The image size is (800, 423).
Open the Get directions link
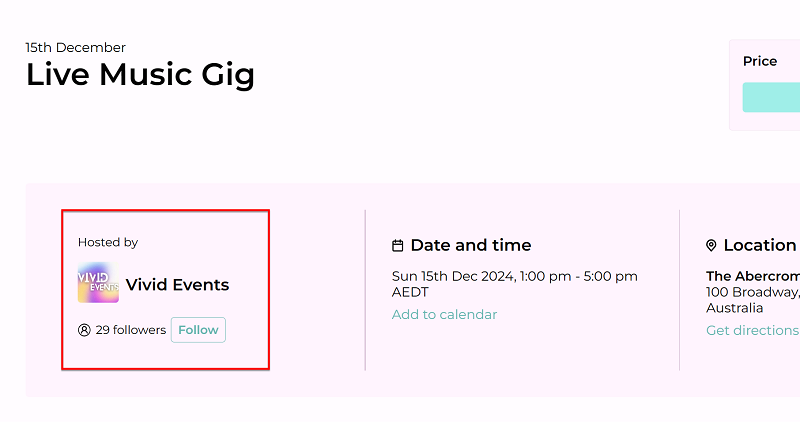pos(753,330)
